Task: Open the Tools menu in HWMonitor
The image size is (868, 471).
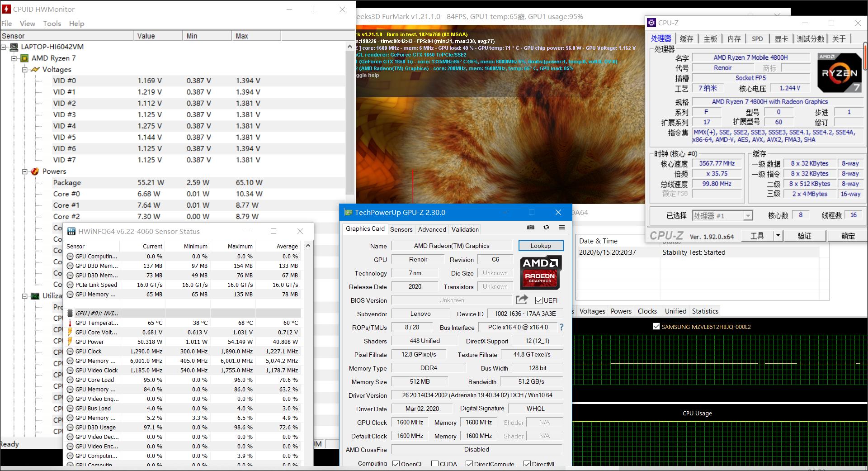Action: [52, 24]
